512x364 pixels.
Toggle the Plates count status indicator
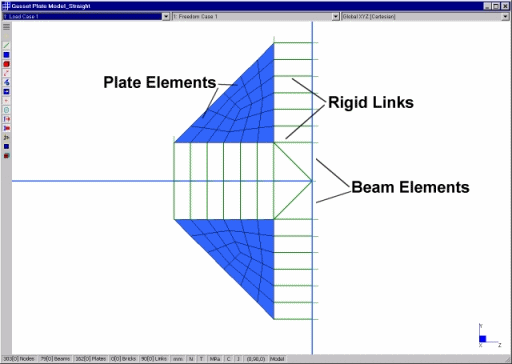coord(91,359)
